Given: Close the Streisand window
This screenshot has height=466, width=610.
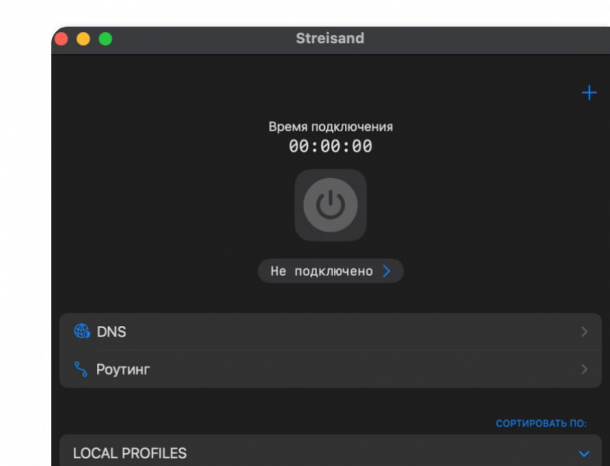Looking at the screenshot, I should pyautogui.click(x=61, y=39).
